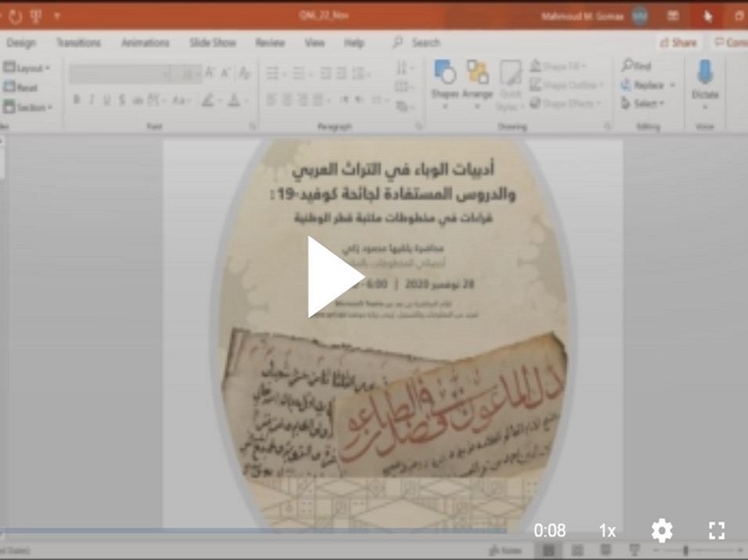Open the Arrange menu
This screenshot has height=560, width=748.
point(477,83)
